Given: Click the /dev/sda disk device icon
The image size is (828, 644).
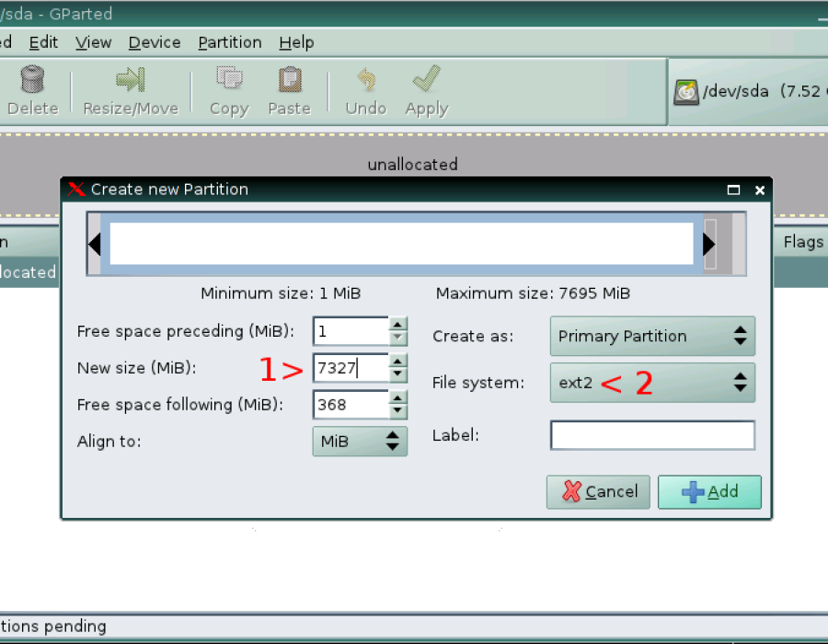Looking at the screenshot, I should 686,92.
